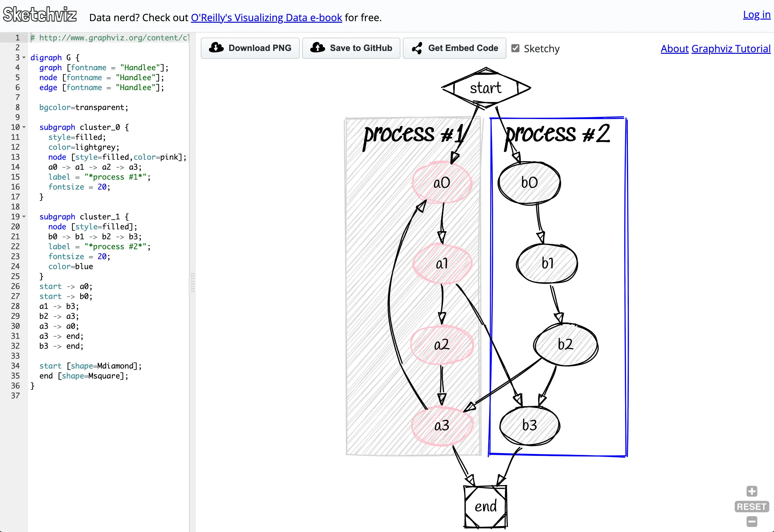Place cursor on bgcolor=transparent code line

pos(83,107)
